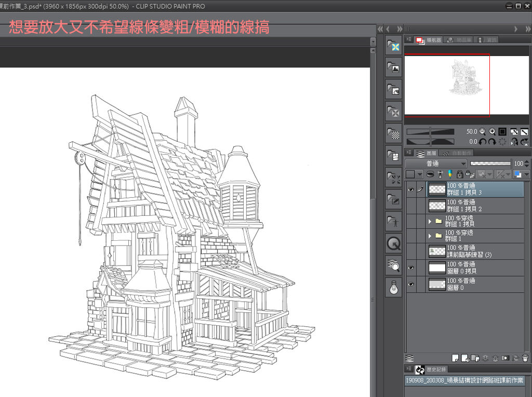Adjust the layer opacity slider
This screenshot has height=397, width=532.
490,164
